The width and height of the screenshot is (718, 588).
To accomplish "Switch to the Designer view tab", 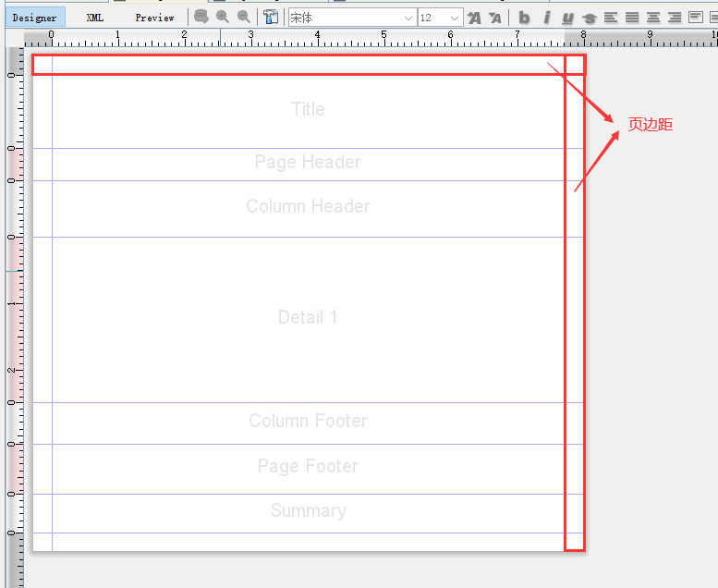I will [35, 18].
